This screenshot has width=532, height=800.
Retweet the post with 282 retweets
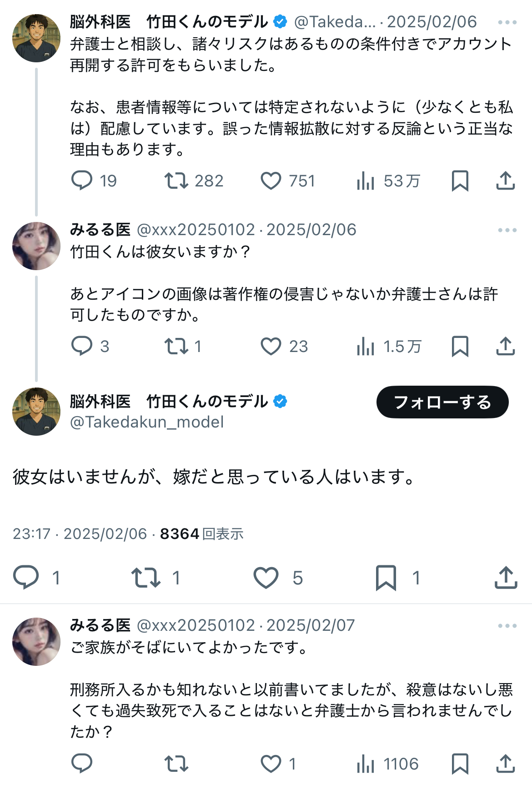[x=176, y=181]
